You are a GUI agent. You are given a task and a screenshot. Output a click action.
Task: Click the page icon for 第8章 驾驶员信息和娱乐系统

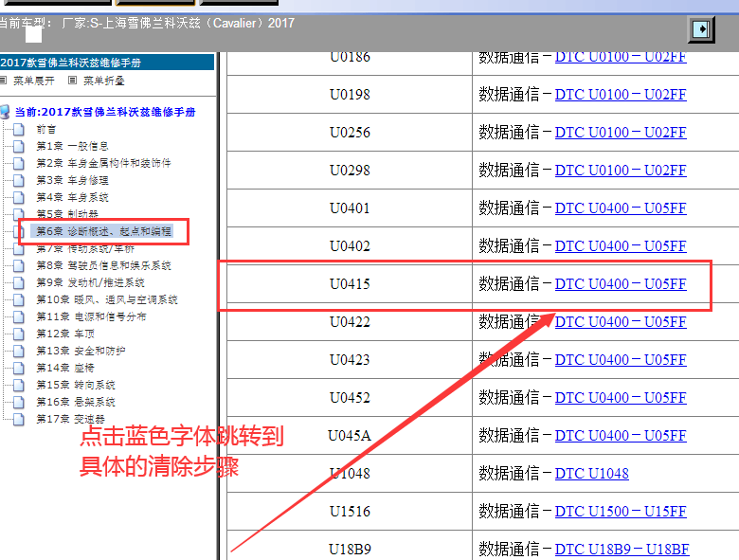pyautogui.click(x=19, y=265)
